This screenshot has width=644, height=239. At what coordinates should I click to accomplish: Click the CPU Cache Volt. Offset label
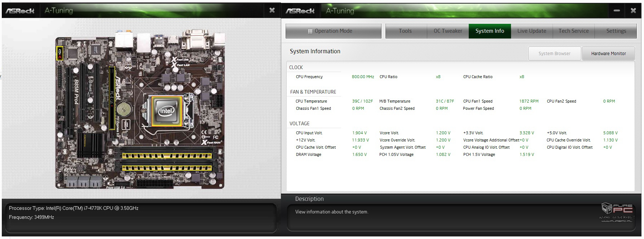(316, 147)
